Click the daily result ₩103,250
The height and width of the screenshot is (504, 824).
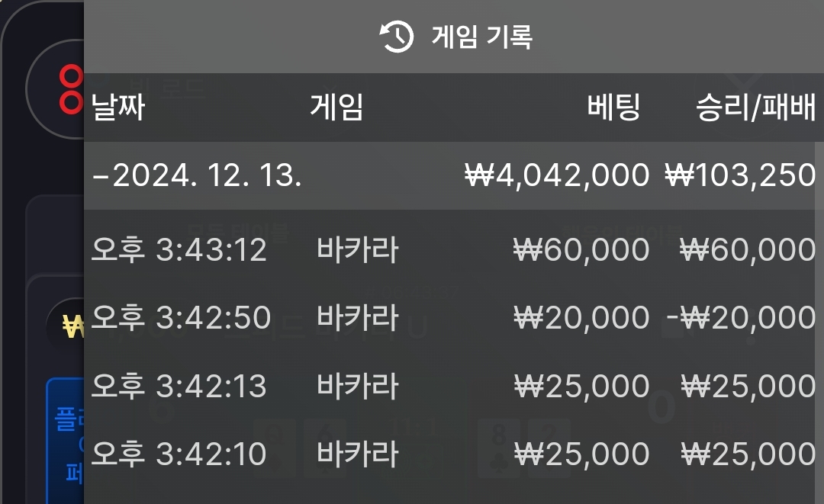pyautogui.click(x=740, y=175)
